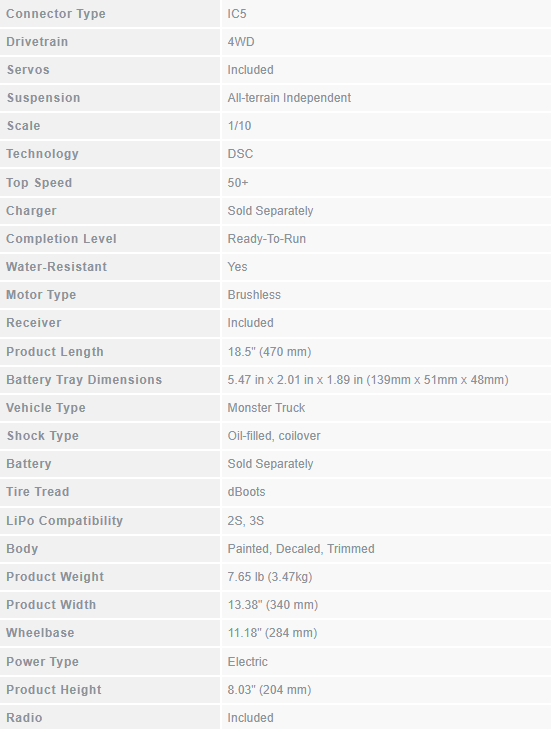Select the LiPo Compatibility 2S, 3S value

(x=245, y=521)
